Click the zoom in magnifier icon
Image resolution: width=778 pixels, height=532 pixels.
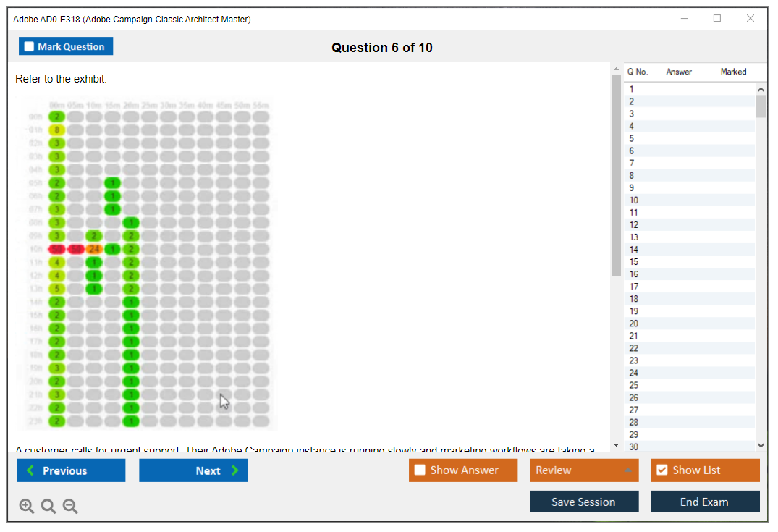27,507
